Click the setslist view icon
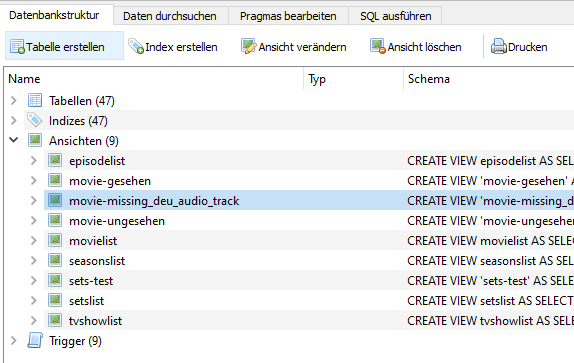This screenshot has height=363, width=574. click(x=55, y=300)
